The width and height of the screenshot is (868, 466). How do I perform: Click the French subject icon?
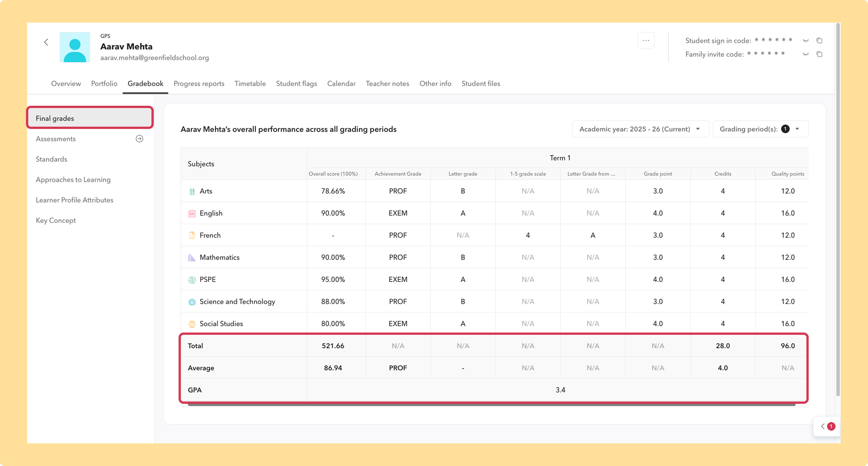[192, 235]
